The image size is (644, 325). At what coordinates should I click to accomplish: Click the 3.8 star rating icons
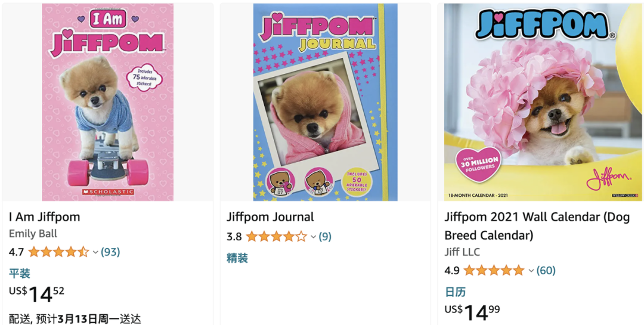[276, 237]
